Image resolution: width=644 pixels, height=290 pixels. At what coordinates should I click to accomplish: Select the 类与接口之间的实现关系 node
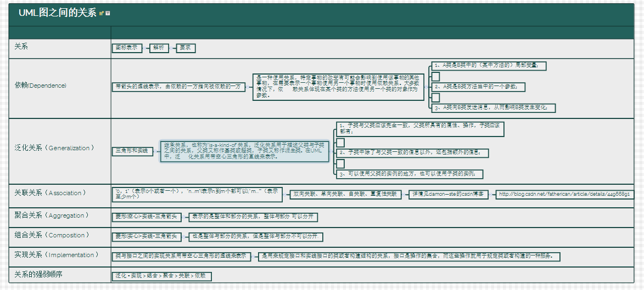click(x=182, y=257)
